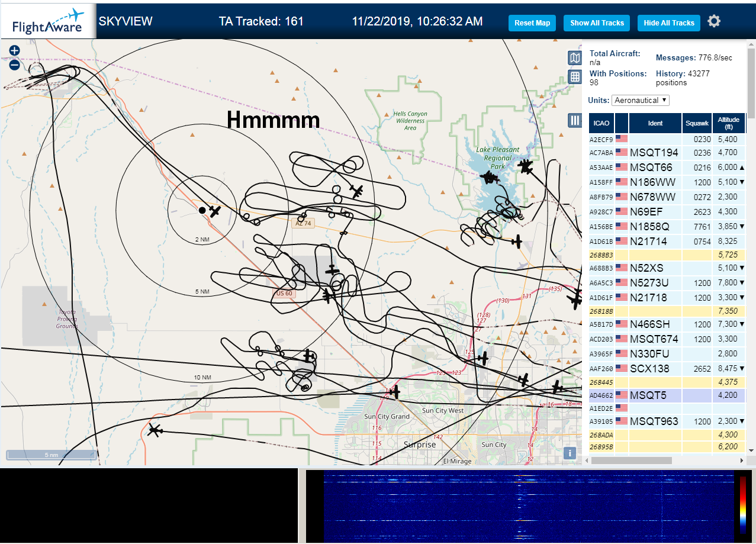
Task: Select aircraft icon beside the receiver center dot
Action: pos(215,211)
